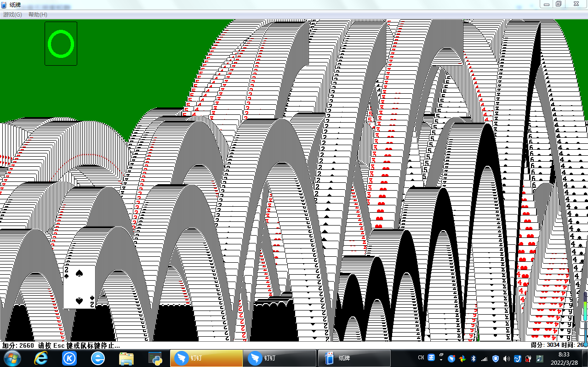
Task: Open the network signal tray icon
Action: (484, 358)
